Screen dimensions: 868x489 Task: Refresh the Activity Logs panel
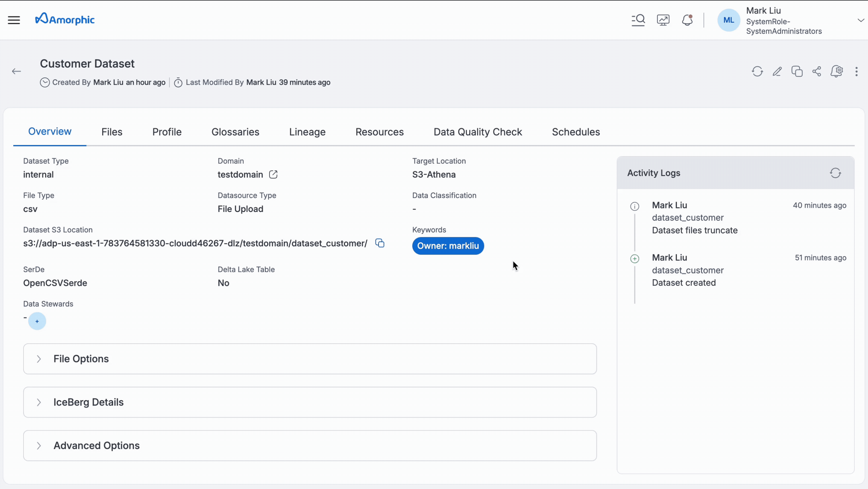(x=836, y=173)
